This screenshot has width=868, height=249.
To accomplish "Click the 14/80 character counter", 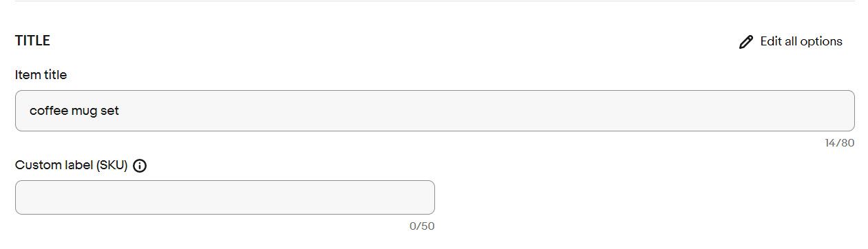I will click(x=839, y=143).
